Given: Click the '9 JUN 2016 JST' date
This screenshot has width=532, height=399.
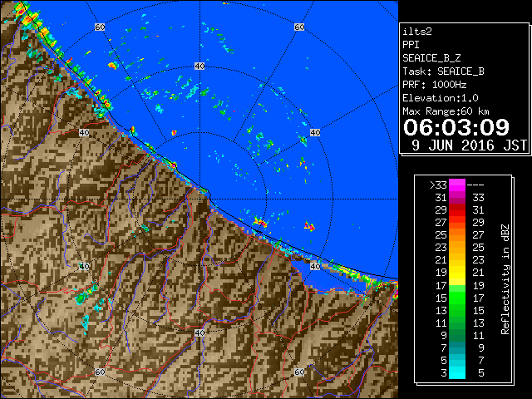Looking at the screenshot, I should [470, 145].
